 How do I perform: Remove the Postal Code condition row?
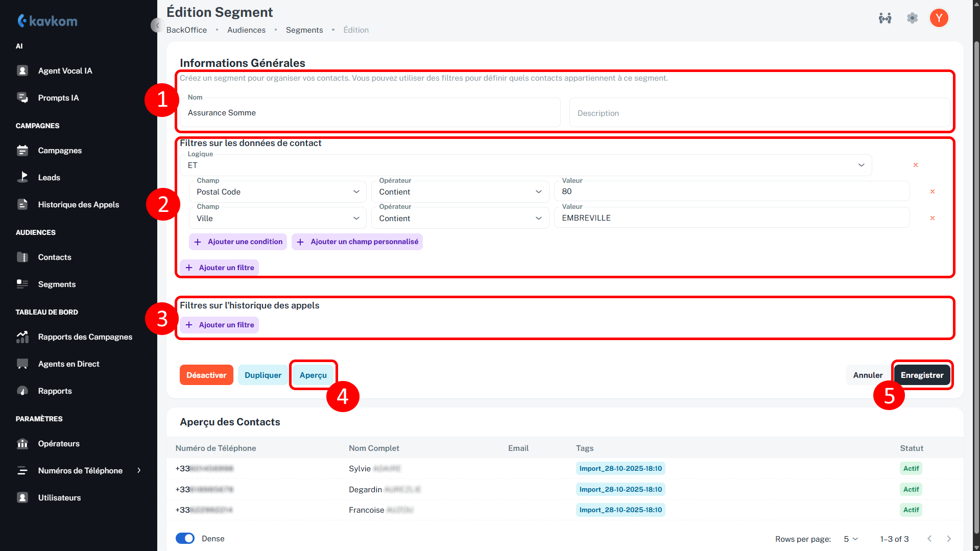point(932,192)
